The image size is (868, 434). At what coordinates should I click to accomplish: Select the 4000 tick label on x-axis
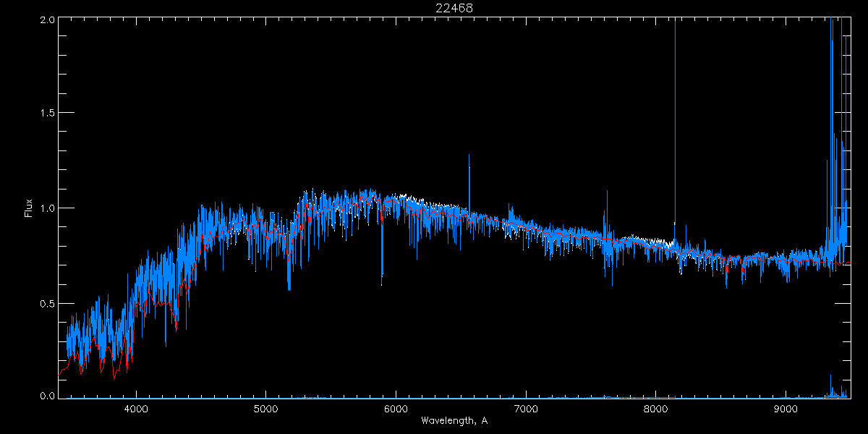click(136, 408)
